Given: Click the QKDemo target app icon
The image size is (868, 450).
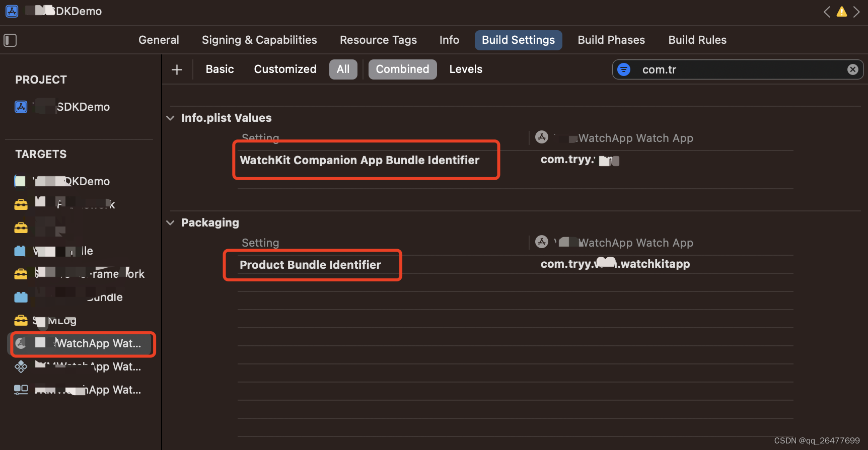Looking at the screenshot, I should pyautogui.click(x=20, y=181).
